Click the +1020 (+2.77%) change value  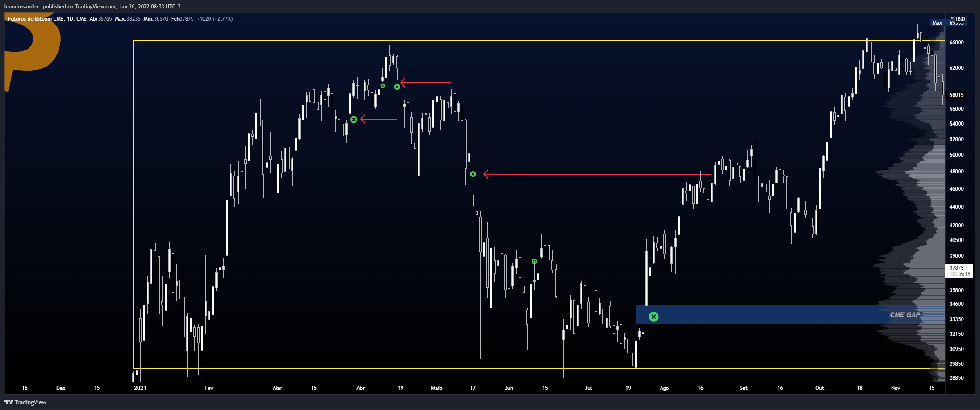click(x=215, y=19)
